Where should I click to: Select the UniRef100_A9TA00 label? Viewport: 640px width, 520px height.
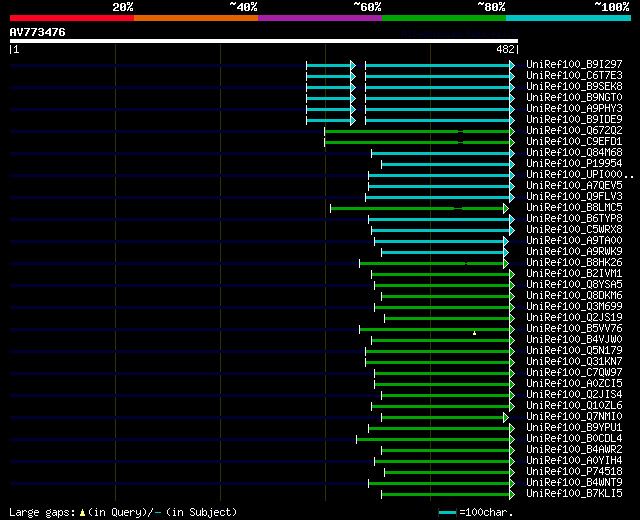(x=574, y=241)
